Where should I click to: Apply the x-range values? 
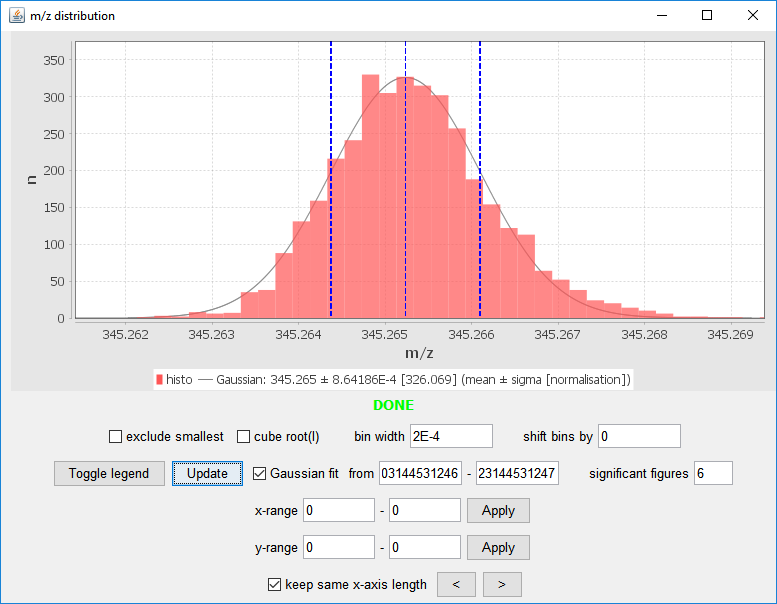point(498,510)
